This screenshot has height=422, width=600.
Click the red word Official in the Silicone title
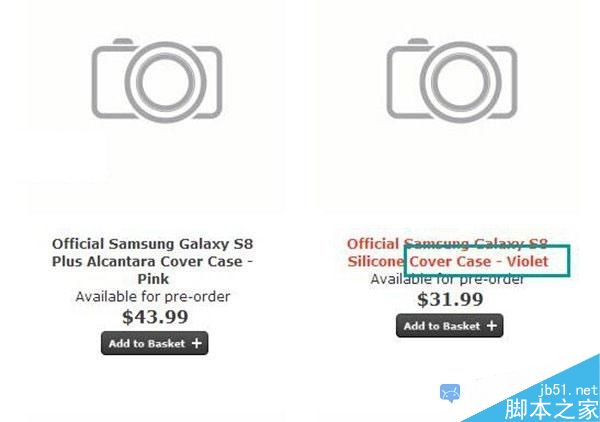pos(373,244)
